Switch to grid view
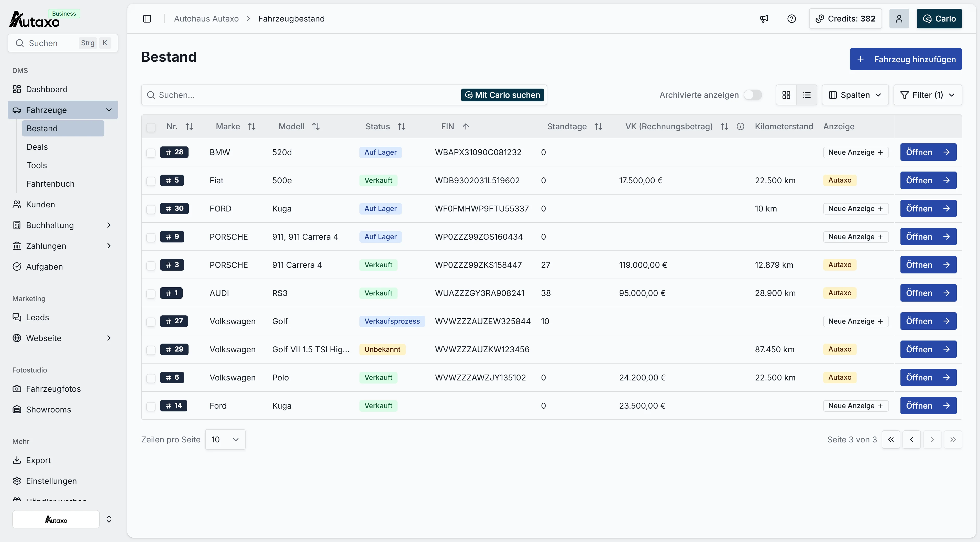 coord(786,95)
